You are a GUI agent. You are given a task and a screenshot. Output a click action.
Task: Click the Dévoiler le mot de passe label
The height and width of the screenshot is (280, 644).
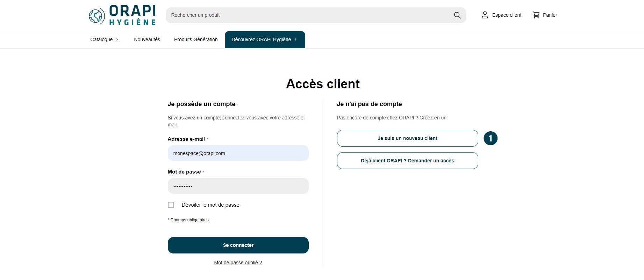pyautogui.click(x=210, y=205)
